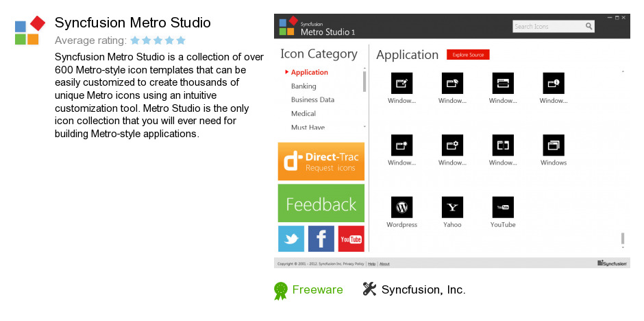This screenshot has width=644, height=321.
Task: Open the Direct-Trac Request icons tile
Action: (321, 161)
